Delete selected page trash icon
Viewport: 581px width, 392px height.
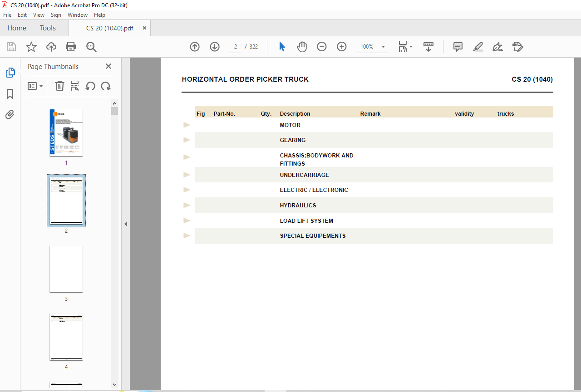pos(59,86)
